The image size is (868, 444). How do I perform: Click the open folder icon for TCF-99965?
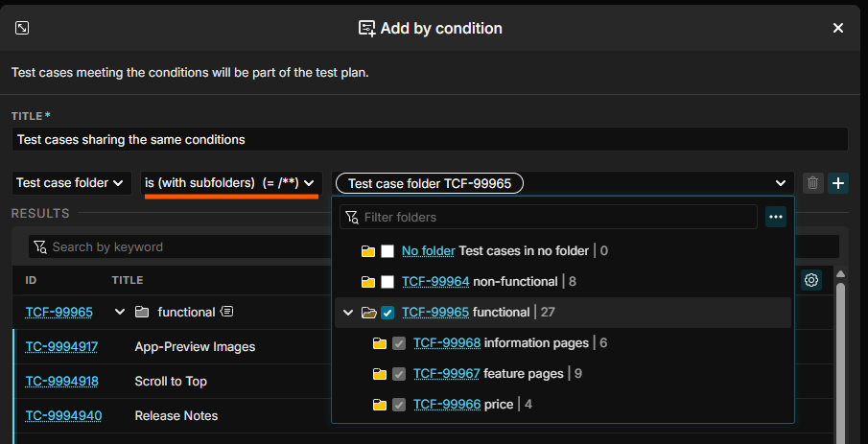tap(367, 313)
